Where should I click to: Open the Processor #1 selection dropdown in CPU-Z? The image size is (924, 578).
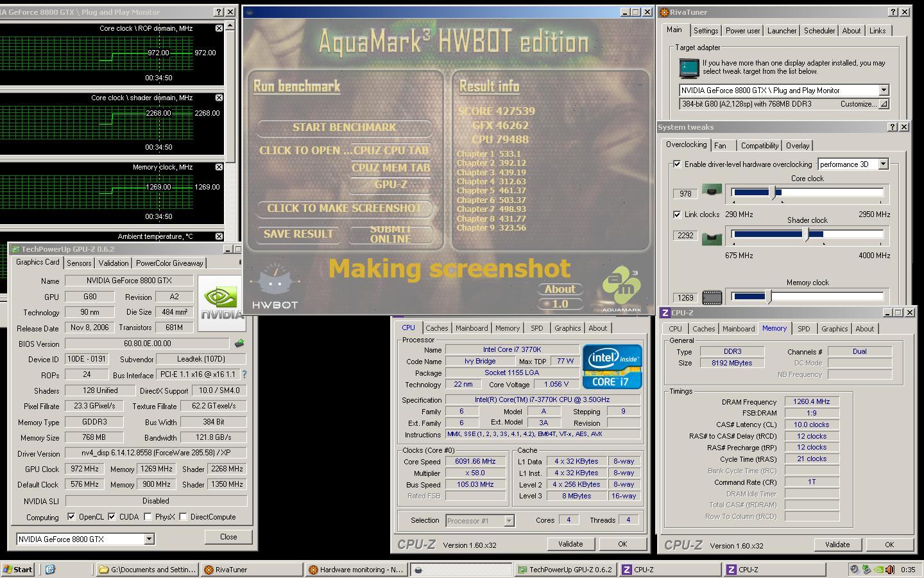click(x=509, y=521)
